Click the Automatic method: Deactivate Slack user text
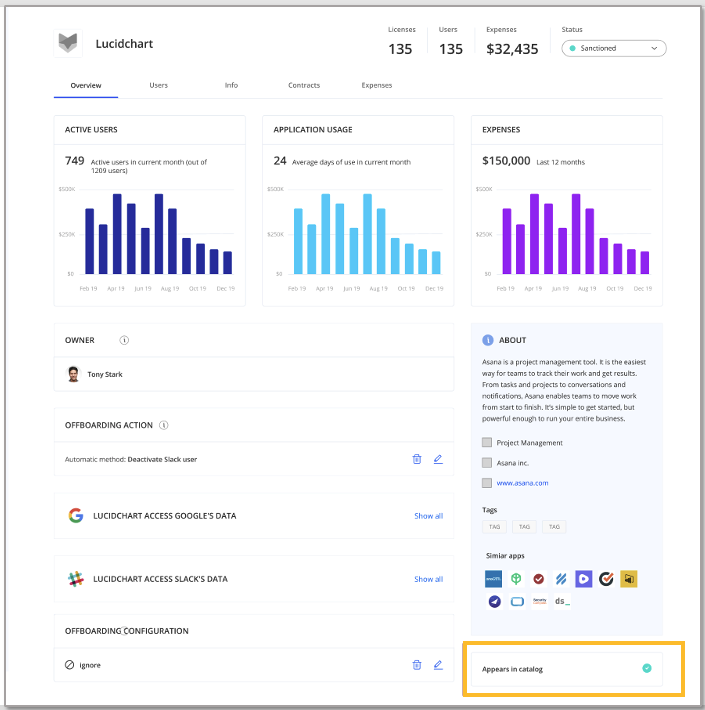The image size is (705, 710). [131, 459]
